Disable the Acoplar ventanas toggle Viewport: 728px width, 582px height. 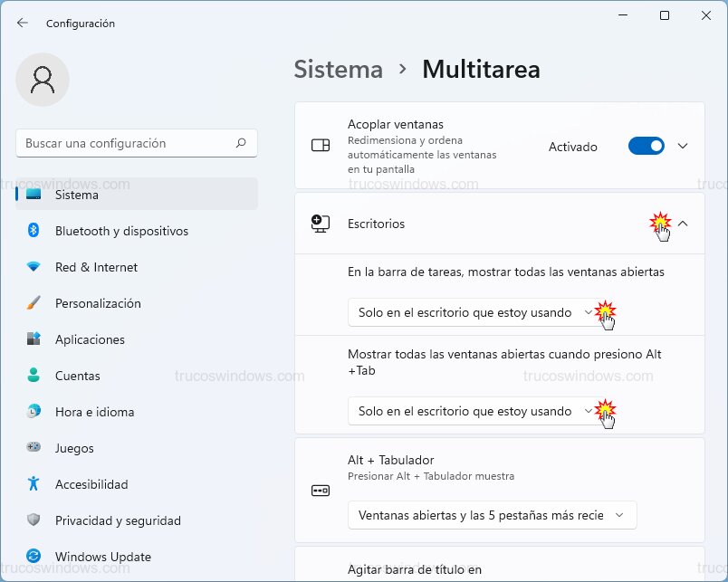tap(646, 145)
